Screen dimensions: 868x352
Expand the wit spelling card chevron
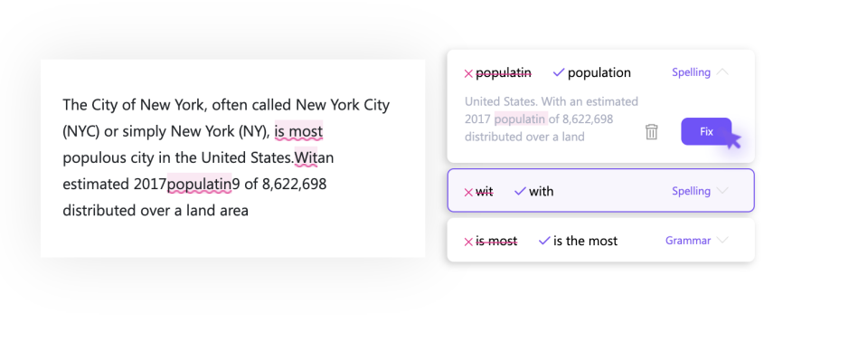[x=722, y=191]
